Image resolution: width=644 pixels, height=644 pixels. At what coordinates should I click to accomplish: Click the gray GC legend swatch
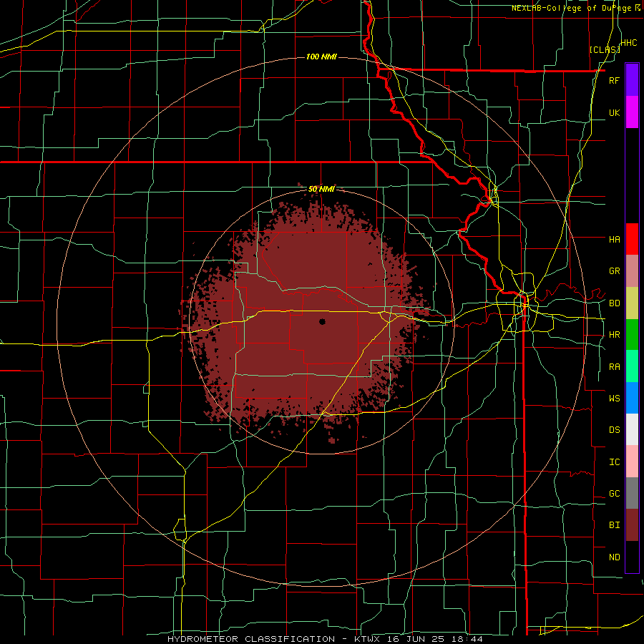[x=632, y=493]
